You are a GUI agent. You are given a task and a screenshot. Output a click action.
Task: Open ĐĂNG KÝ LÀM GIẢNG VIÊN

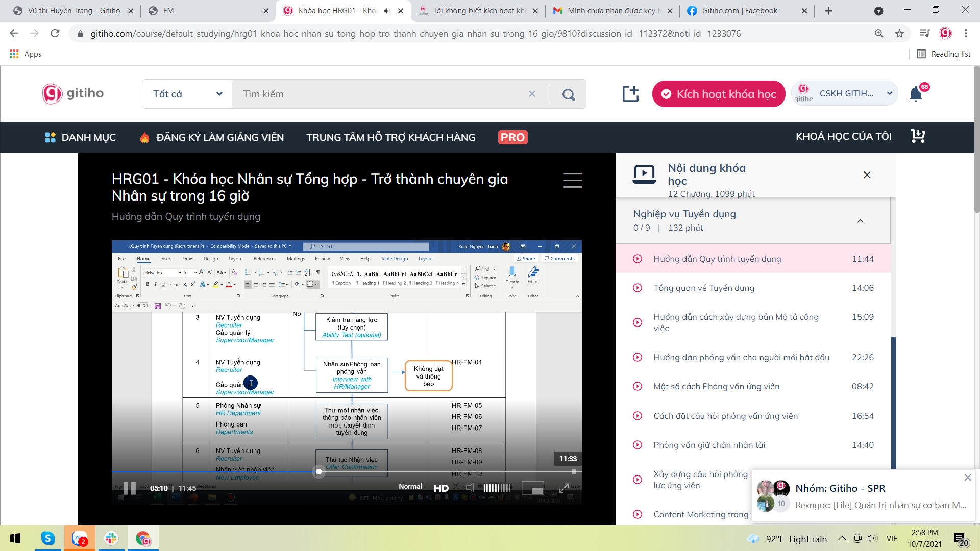(212, 137)
